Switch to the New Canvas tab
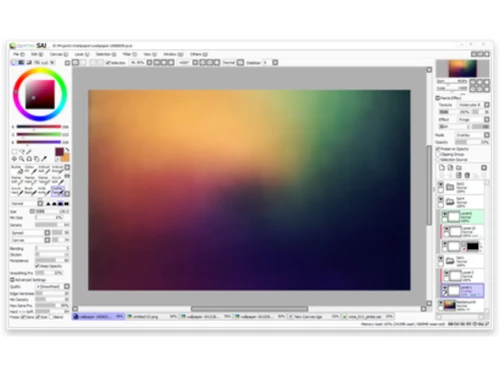500x375 pixels. [314, 317]
